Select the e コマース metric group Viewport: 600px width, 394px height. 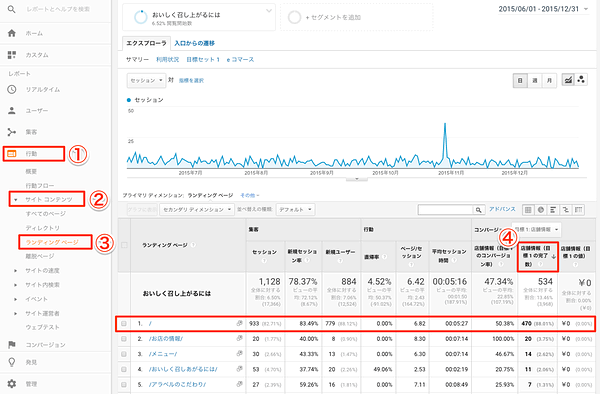point(240,60)
